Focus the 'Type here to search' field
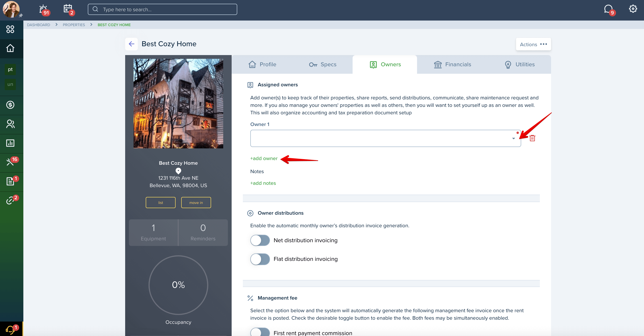Image resolution: width=644 pixels, height=336 pixels. [x=163, y=9]
